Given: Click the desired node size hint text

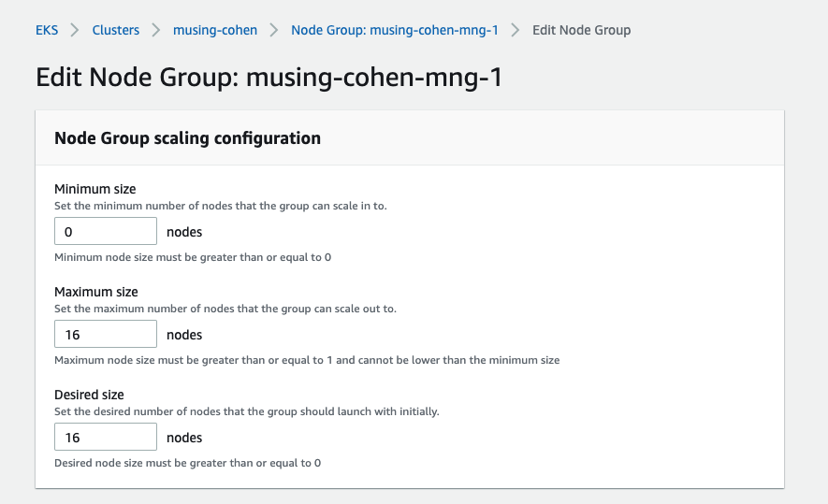Looking at the screenshot, I should pyautogui.click(x=187, y=464).
